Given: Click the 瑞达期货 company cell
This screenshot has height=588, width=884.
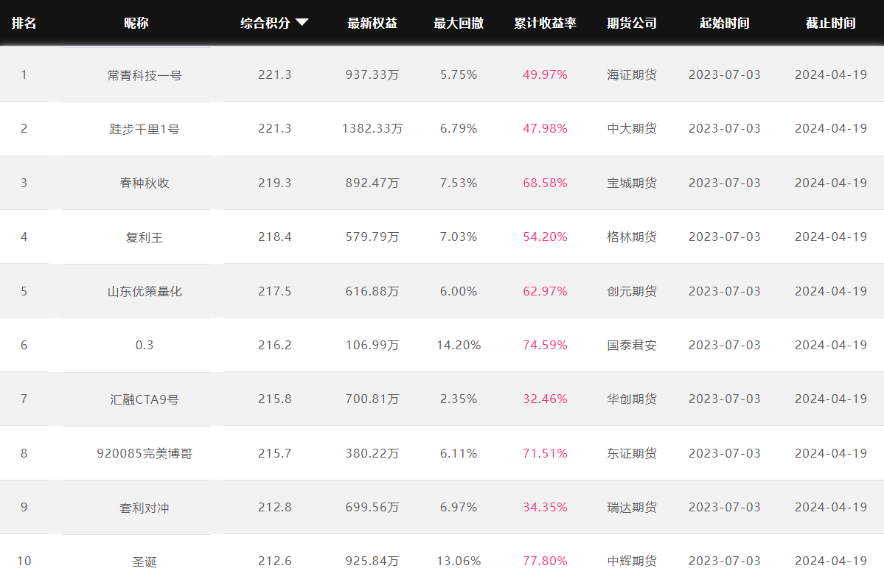Looking at the screenshot, I should [x=632, y=508].
